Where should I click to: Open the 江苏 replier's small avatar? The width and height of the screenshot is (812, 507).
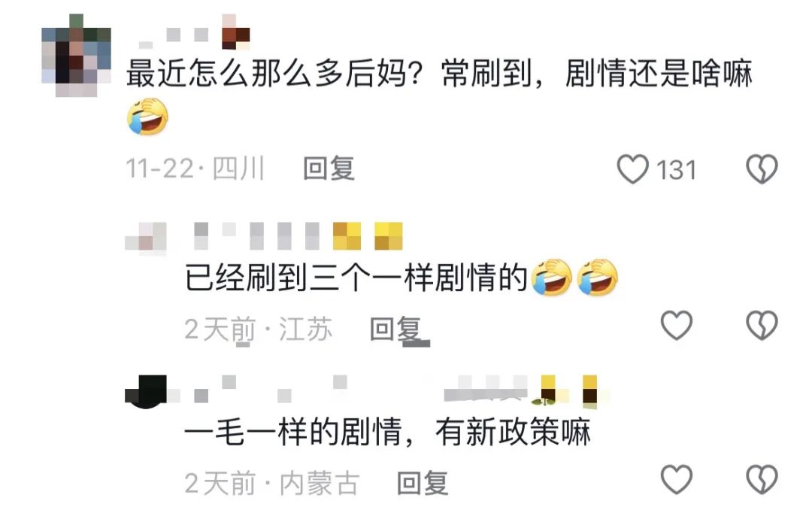tap(146, 238)
